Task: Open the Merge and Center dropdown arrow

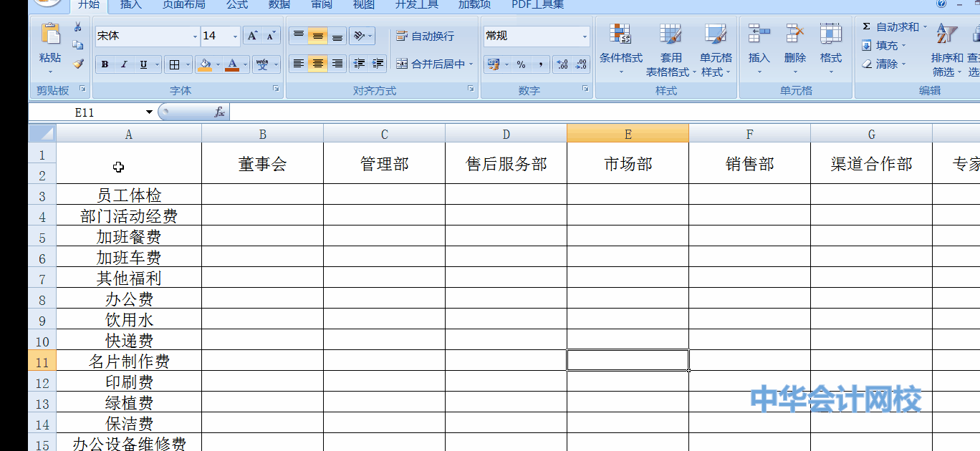Action: (x=471, y=64)
